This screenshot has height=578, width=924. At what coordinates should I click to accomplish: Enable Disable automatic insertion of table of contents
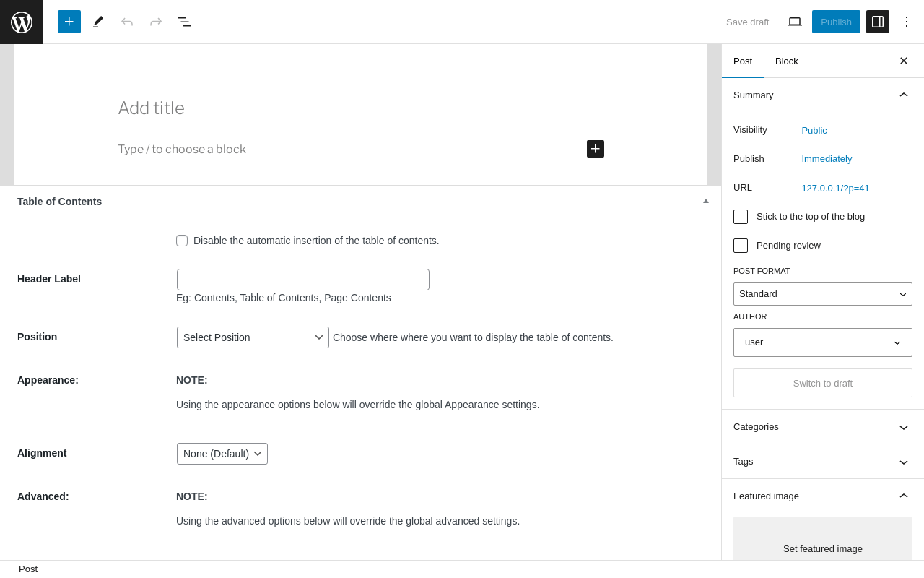point(182,241)
